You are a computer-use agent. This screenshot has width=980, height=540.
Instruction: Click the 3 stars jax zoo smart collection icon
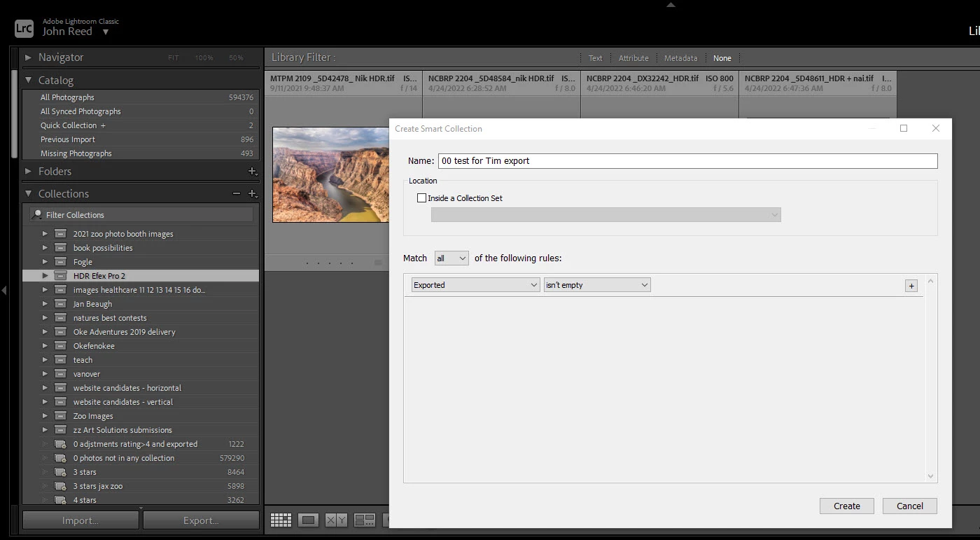(60, 486)
